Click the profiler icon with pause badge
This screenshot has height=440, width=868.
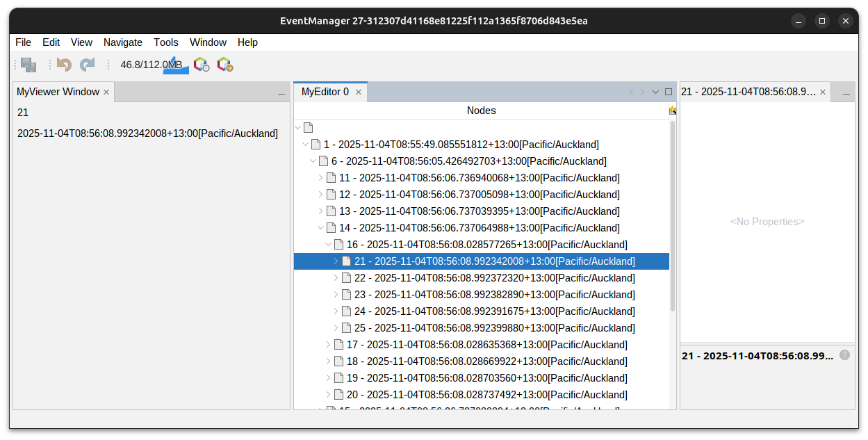click(x=224, y=65)
